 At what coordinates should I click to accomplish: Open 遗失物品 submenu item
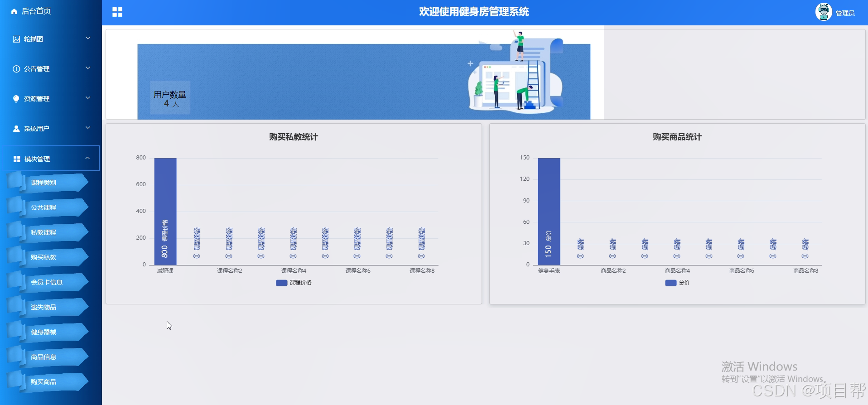(x=48, y=307)
